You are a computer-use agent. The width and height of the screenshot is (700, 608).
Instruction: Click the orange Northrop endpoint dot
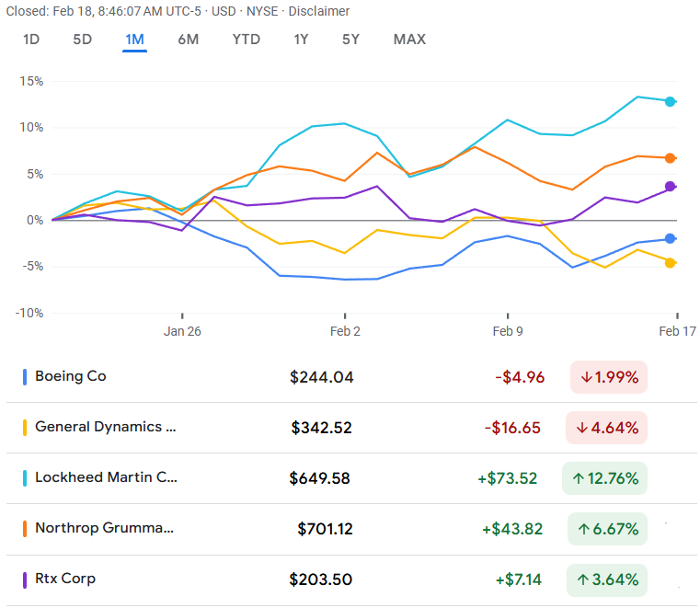click(x=670, y=158)
